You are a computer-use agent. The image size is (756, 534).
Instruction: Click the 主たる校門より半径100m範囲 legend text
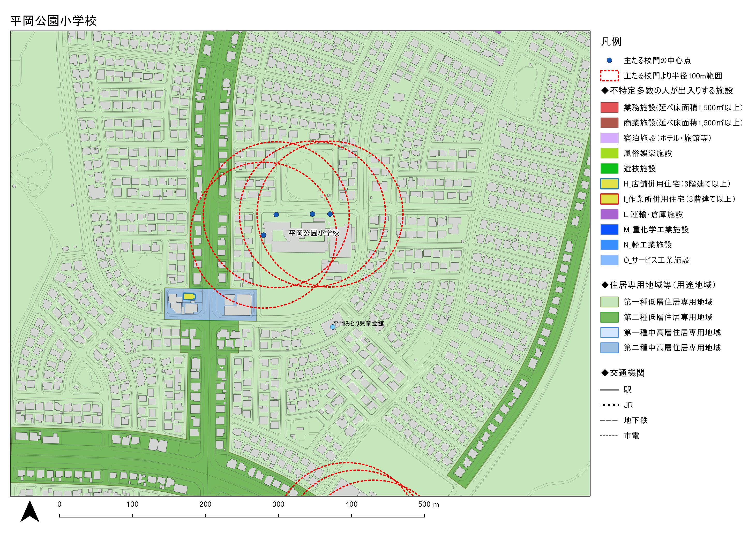point(673,76)
